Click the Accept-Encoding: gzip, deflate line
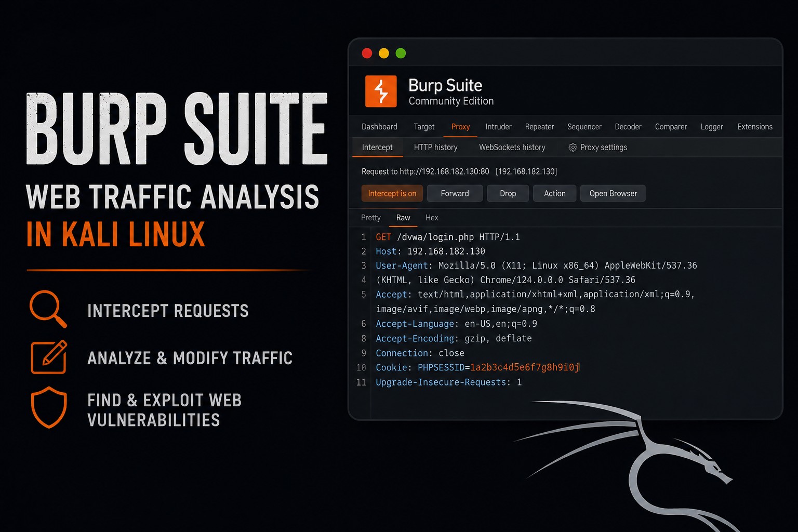The image size is (798, 532). click(454, 339)
